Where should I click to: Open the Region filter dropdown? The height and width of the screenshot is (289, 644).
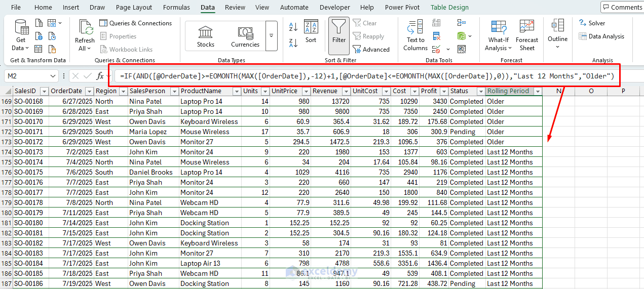(123, 91)
